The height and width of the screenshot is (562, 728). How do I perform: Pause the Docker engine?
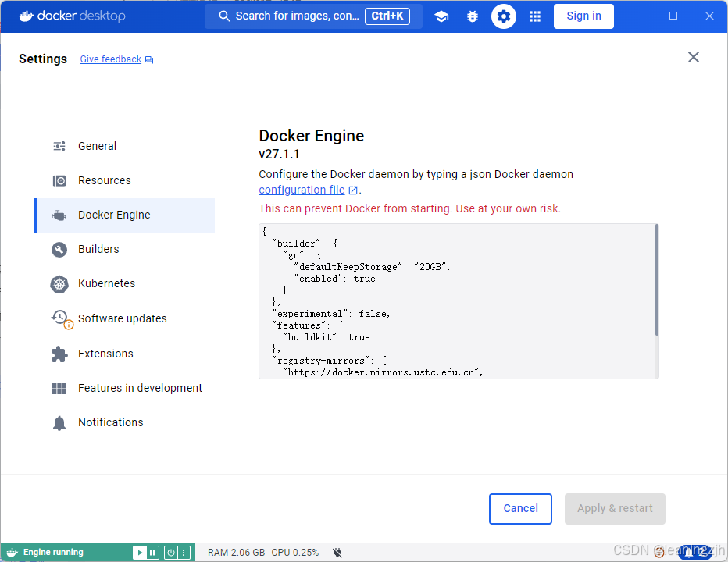(153, 553)
